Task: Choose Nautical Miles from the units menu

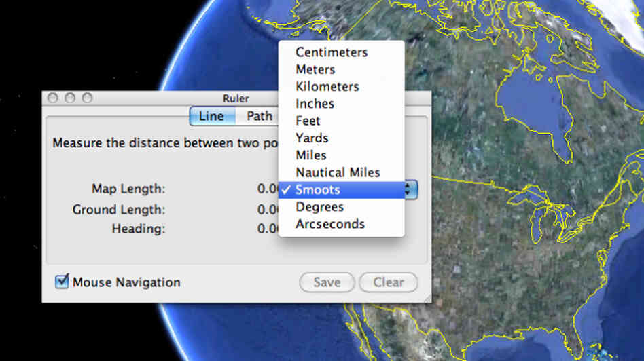Action: coord(341,173)
